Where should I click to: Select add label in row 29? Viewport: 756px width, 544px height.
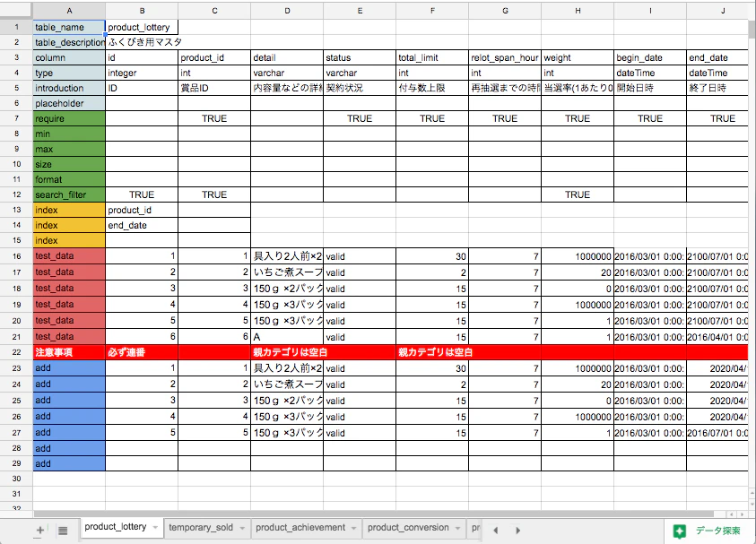[69, 463]
